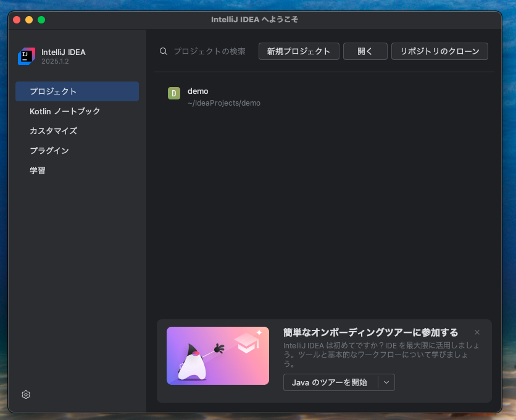Click the 簡単なオンボーディングツアーに参加する heading
The width and height of the screenshot is (516, 420).
tap(370, 333)
